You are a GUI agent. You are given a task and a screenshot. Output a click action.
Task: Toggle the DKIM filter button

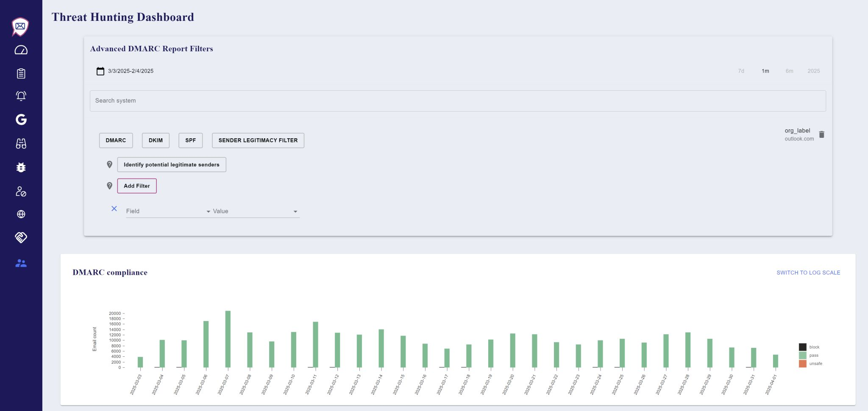tap(156, 140)
